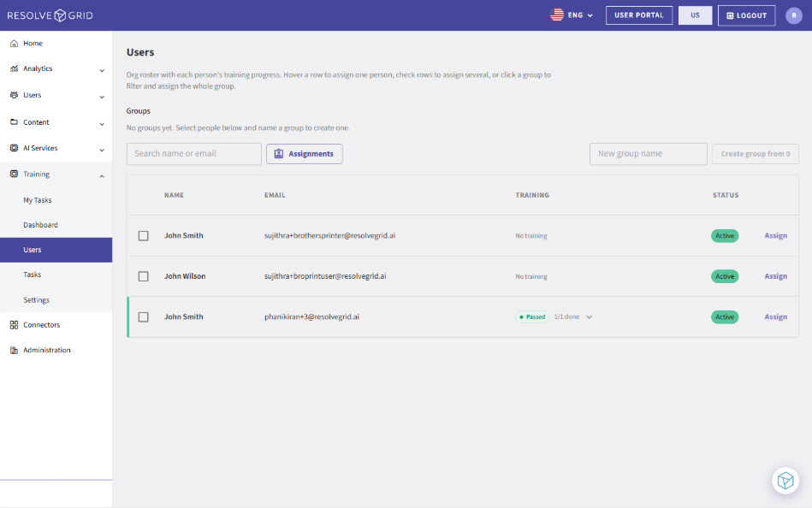Click Create group from 0 button
Screen dimensions: 812x508
pyautogui.click(x=755, y=154)
